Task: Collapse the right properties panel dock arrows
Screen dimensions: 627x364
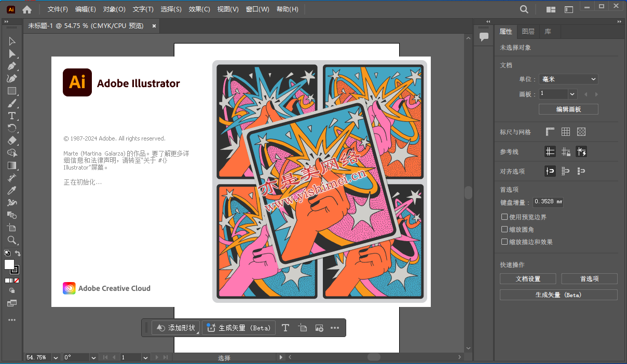Action: pos(619,22)
